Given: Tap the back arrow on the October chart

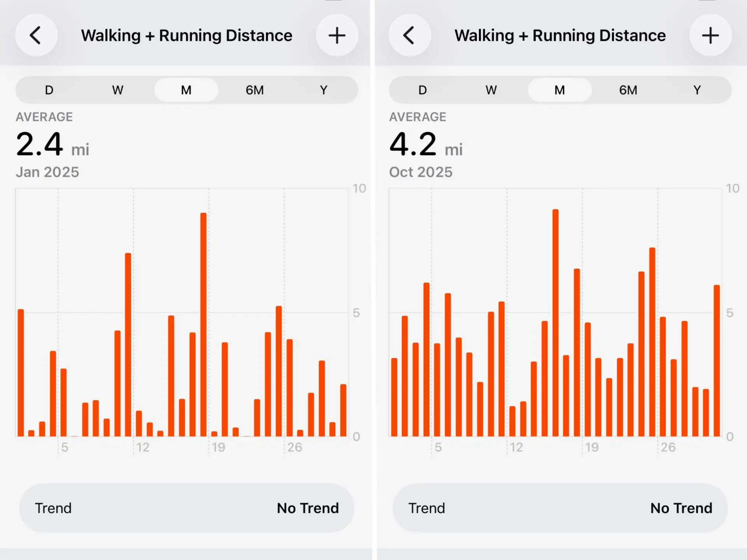Looking at the screenshot, I should tap(410, 35).
